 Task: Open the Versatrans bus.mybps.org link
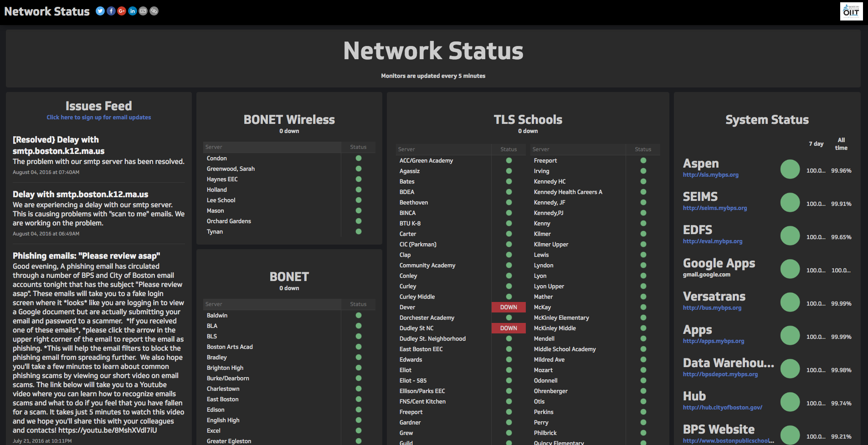coord(712,308)
